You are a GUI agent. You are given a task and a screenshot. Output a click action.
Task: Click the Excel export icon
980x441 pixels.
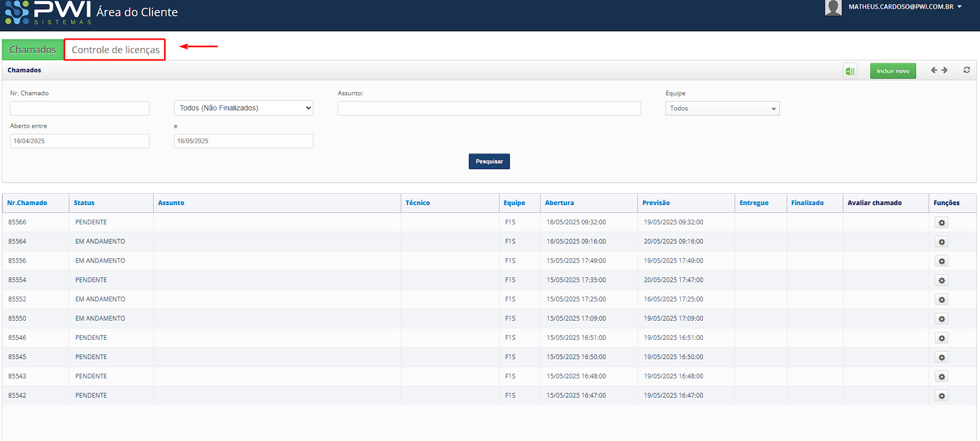(x=850, y=71)
